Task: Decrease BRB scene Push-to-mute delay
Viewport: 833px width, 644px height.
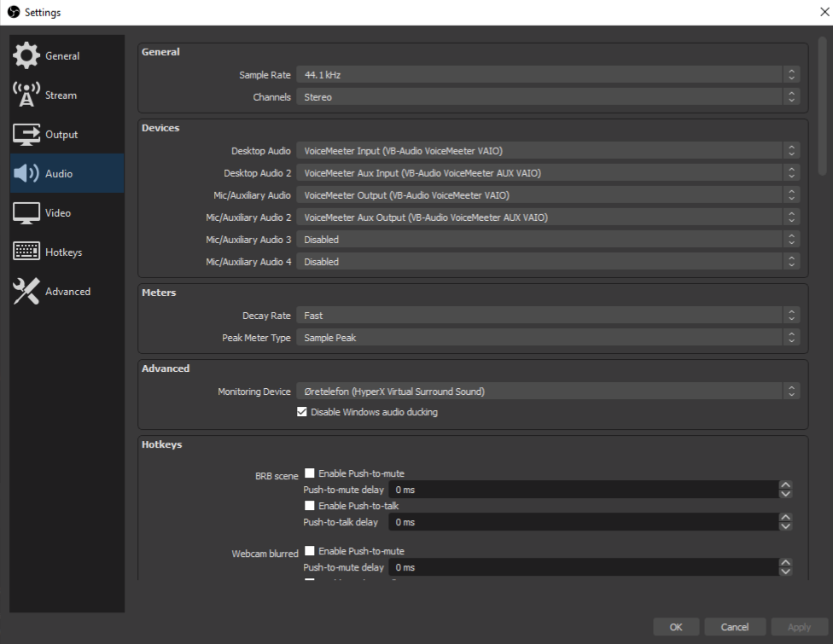Action: point(785,494)
